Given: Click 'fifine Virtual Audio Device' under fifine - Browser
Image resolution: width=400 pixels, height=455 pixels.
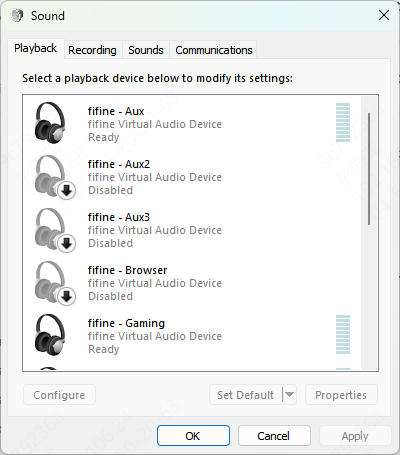Looking at the screenshot, I should tap(155, 283).
